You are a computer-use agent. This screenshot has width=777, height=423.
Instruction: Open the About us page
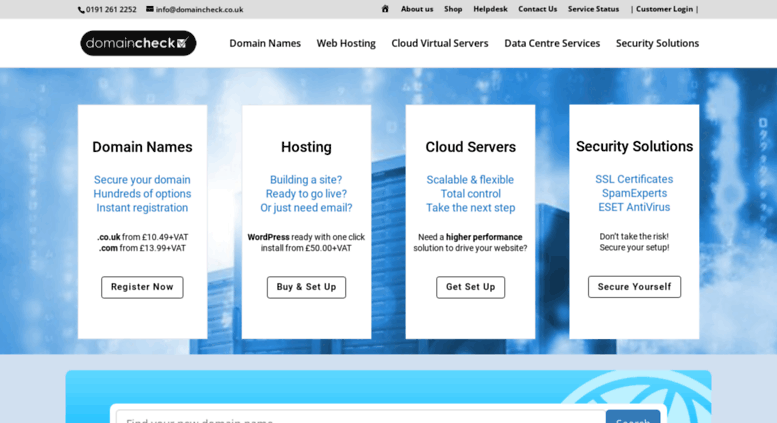[417, 9]
